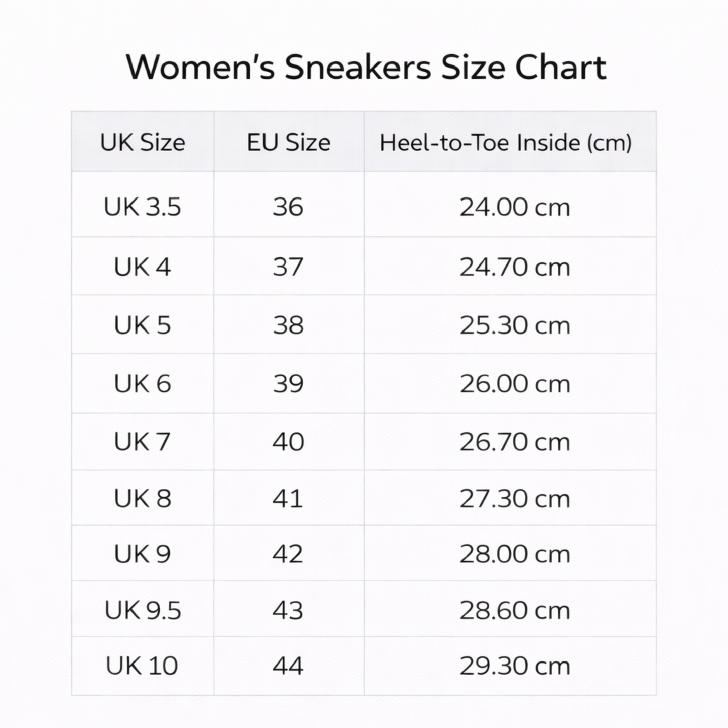The width and height of the screenshot is (728, 728).
Task: Select the UK 8 row label
Action: click(142, 498)
